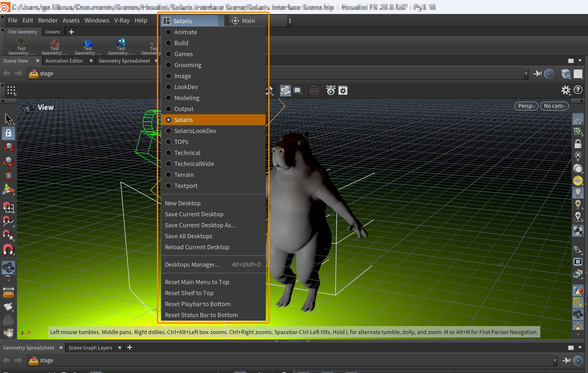Click the pause viewport updates icon
Screen dimensions: 588x373
tap(578, 262)
